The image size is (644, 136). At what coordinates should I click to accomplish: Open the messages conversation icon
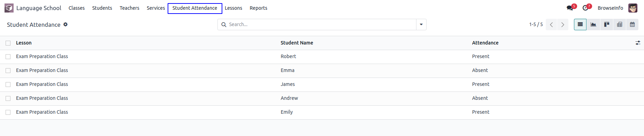[570, 8]
